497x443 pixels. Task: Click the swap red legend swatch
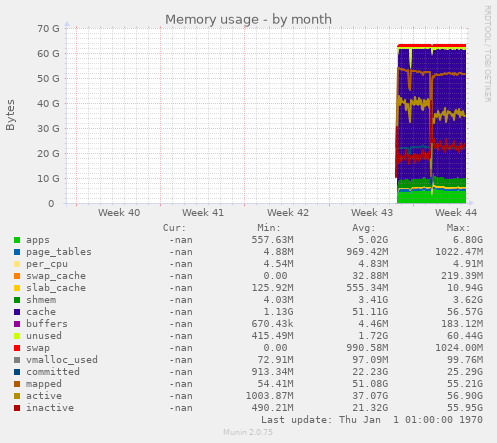pyautogui.click(x=17, y=348)
